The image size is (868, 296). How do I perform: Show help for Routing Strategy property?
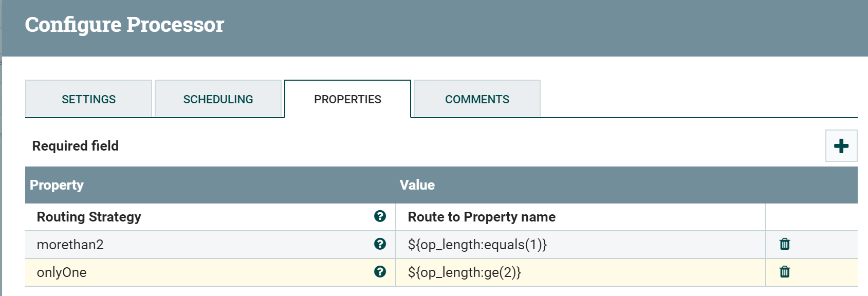point(380,216)
